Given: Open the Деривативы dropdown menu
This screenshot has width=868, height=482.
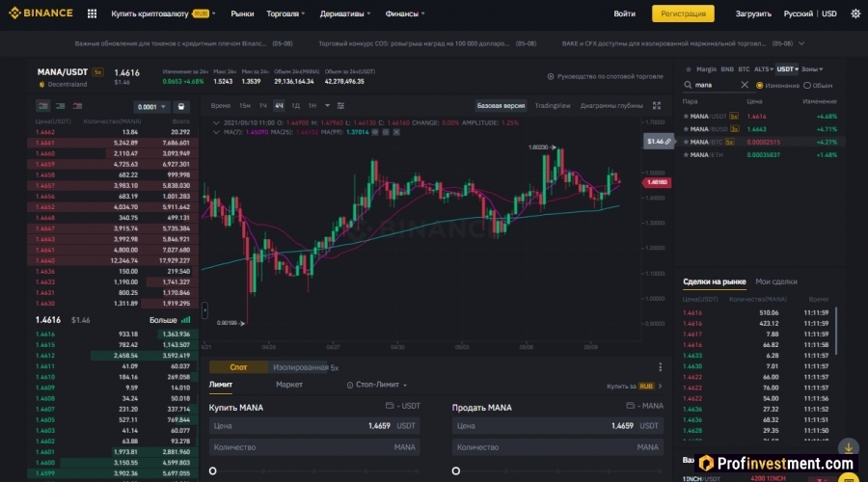Looking at the screenshot, I should tap(345, 13).
